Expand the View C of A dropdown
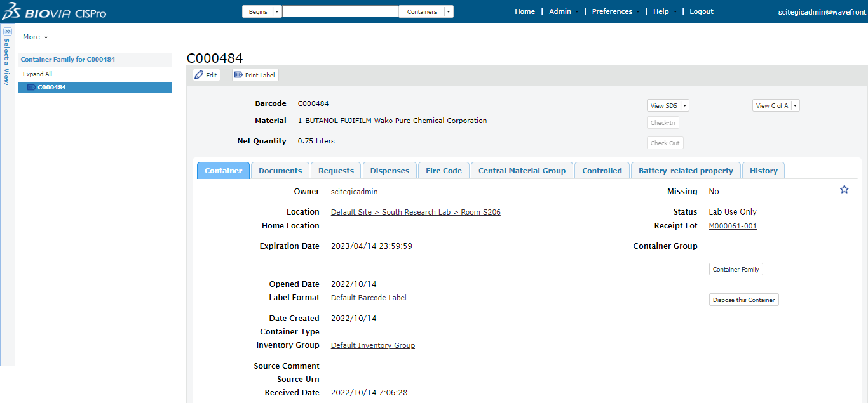 [796, 106]
